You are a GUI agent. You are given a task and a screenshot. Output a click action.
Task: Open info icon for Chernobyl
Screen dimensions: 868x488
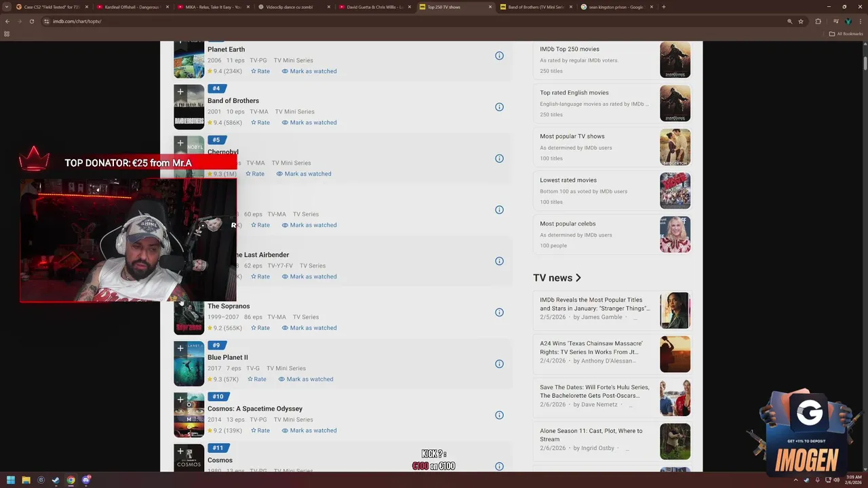pos(499,159)
